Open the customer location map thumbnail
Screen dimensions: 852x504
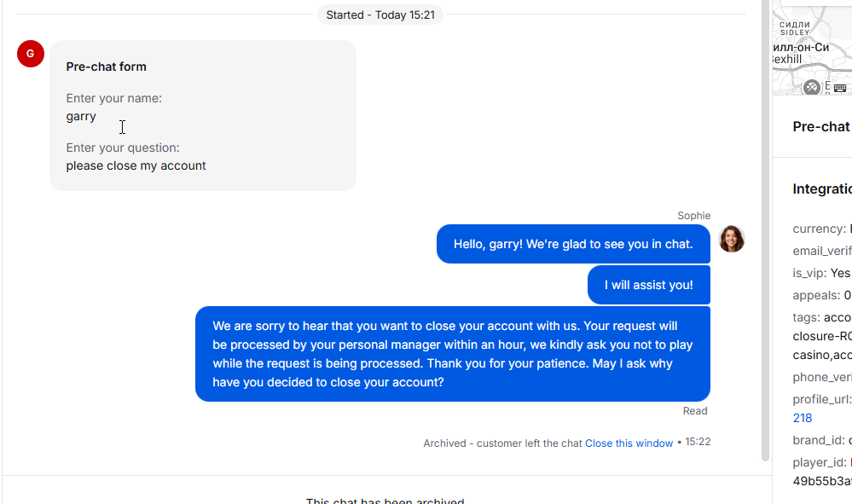click(812, 48)
